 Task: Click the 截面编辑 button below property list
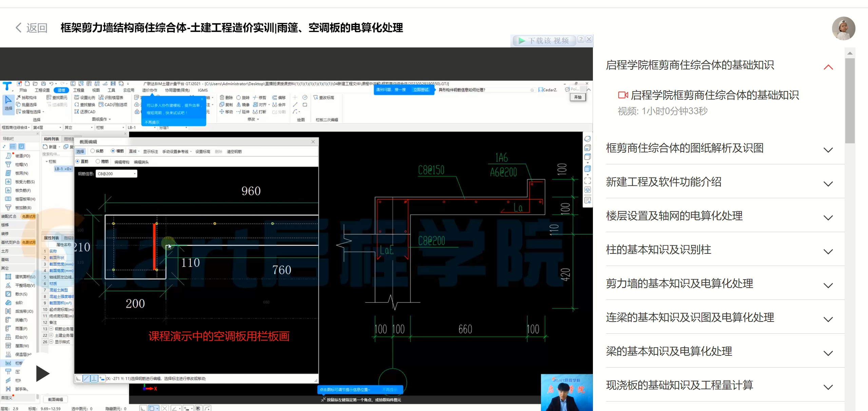tap(55, 399)
